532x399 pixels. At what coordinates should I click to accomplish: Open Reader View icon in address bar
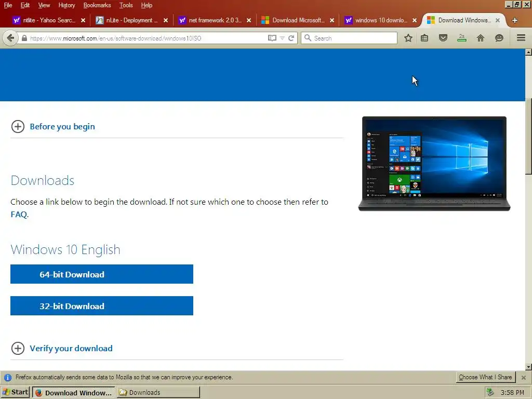click(x=272, y=38)
